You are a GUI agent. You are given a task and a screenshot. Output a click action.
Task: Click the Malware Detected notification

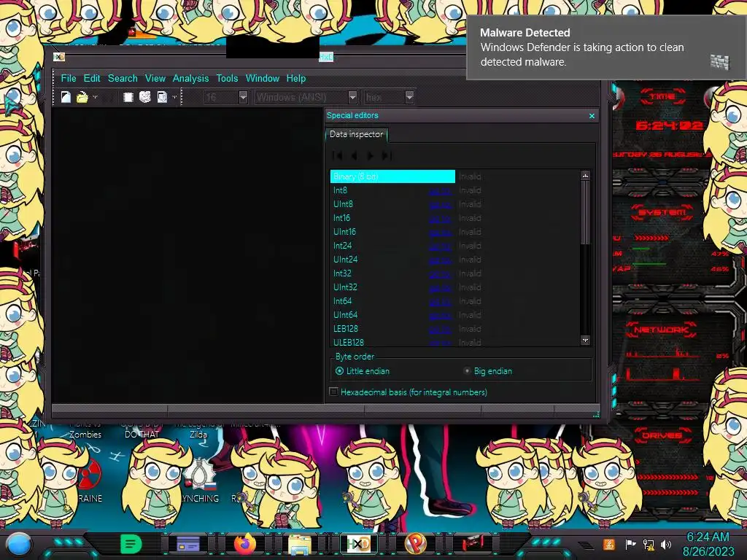tap(606, 47)
